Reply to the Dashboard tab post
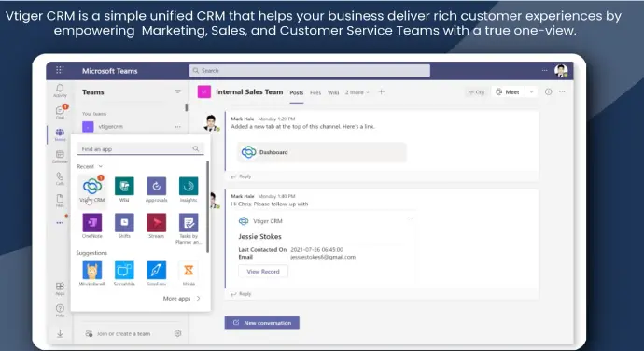 pyautogui.click(x=241, y=176)
